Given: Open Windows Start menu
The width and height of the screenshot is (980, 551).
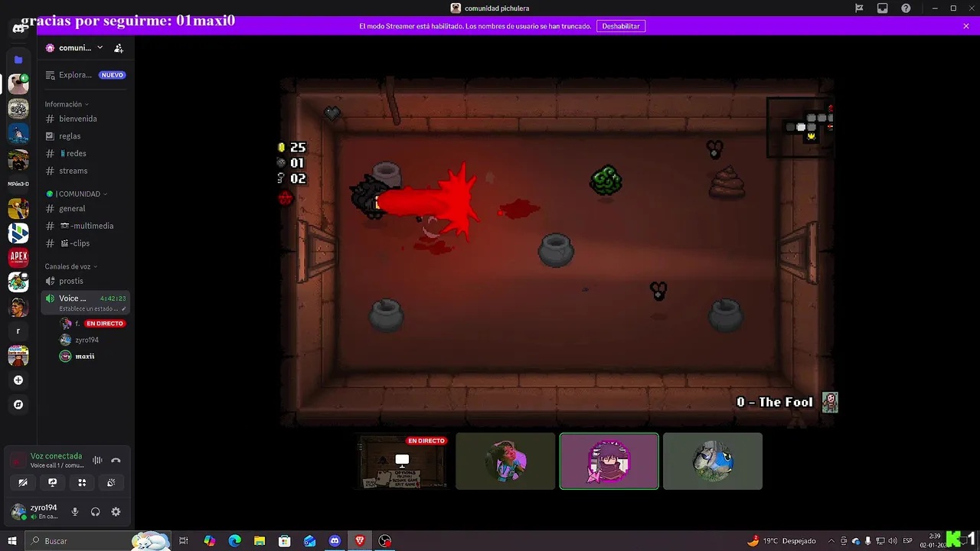Looking at the screenshot, I should click(x=12, y=541).
